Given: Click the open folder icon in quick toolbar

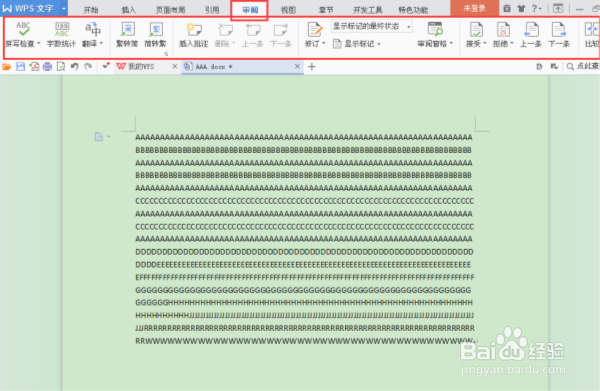Looking at the screenshot, I should click(7, 67).
